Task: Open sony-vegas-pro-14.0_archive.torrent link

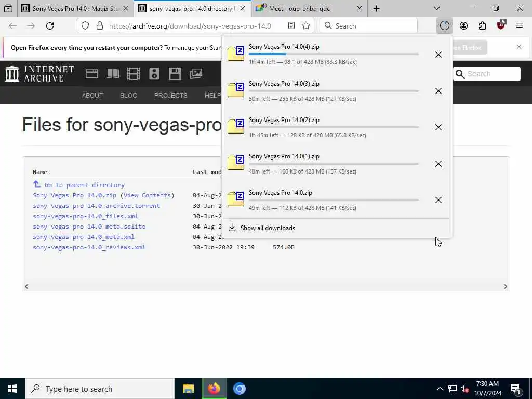Action: pos(96,206)
